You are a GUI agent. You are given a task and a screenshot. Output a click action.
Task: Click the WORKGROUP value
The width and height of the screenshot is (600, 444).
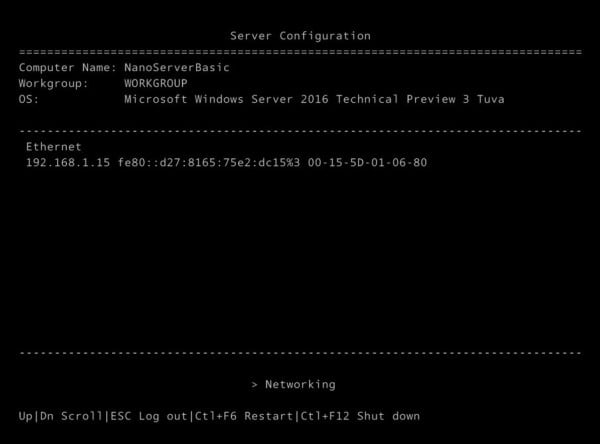[x=156, y=83]
